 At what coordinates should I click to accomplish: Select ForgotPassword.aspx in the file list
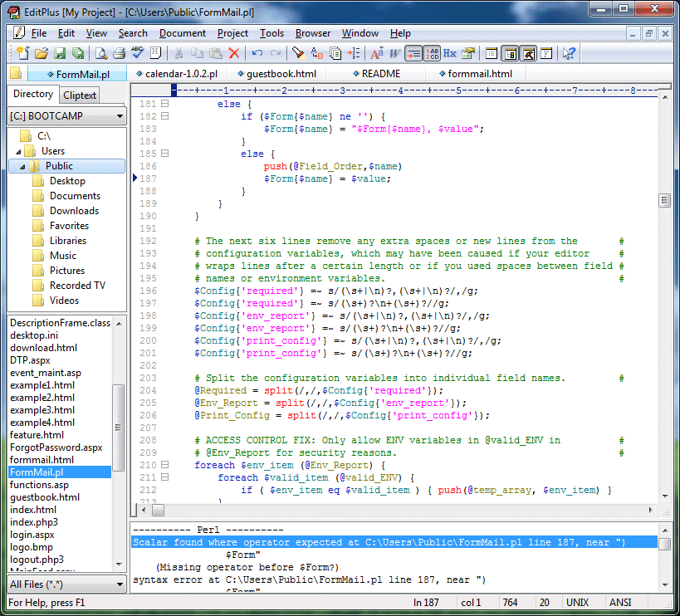click(x=56, y=447)
